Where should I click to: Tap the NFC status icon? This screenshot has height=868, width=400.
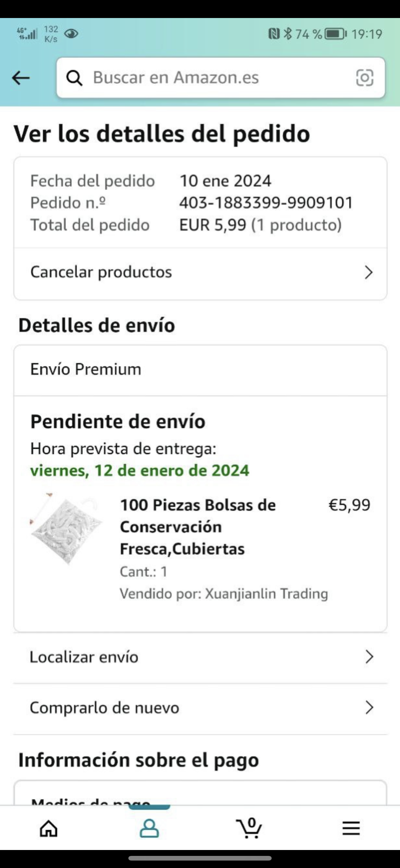point(274,34)
